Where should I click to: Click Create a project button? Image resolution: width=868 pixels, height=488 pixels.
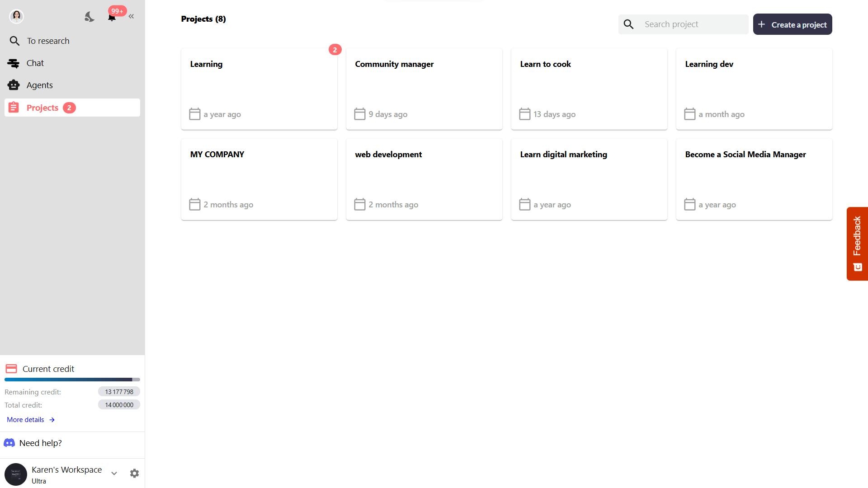pos(792,24)
